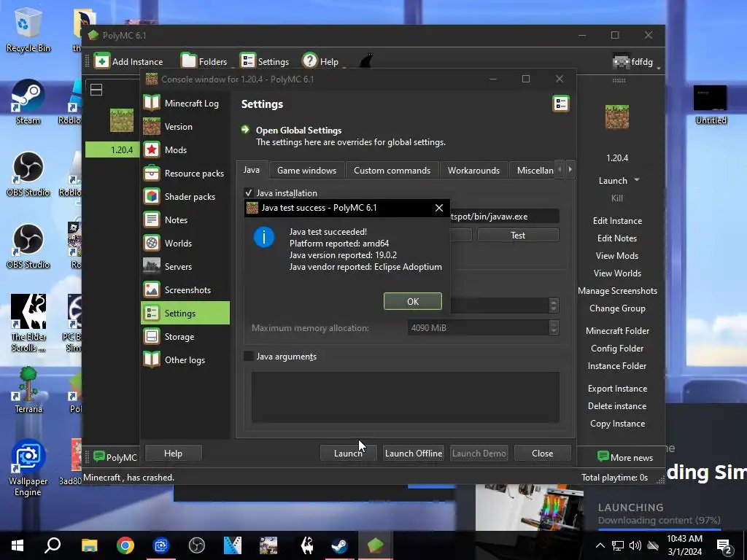
Task: Open Steam from the taskbar
Action: point(339,545)
